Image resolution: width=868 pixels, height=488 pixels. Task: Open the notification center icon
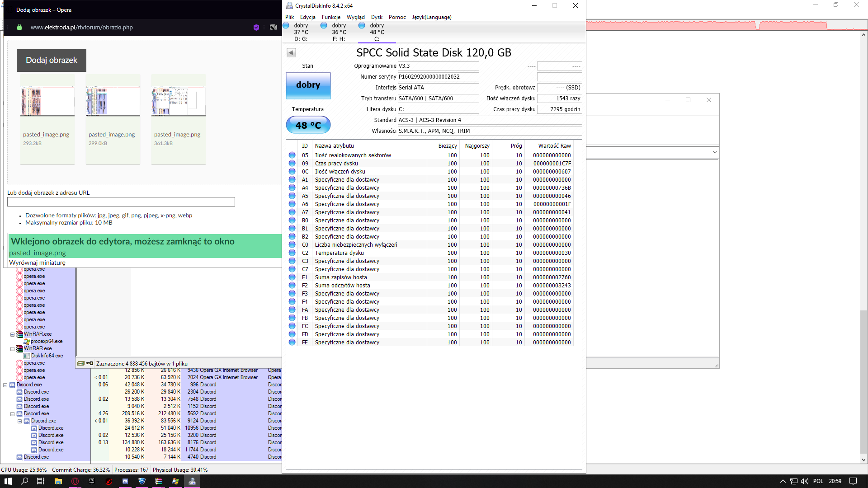click(853, 481)
